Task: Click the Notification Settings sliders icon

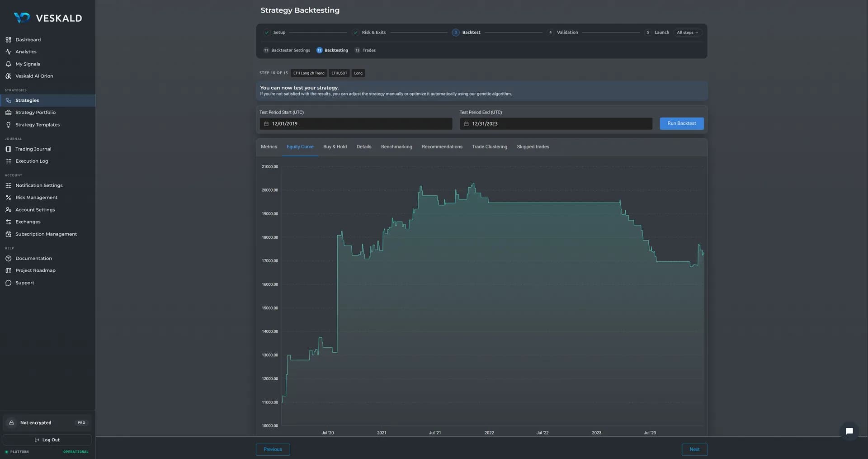Action: pos(8,185)
